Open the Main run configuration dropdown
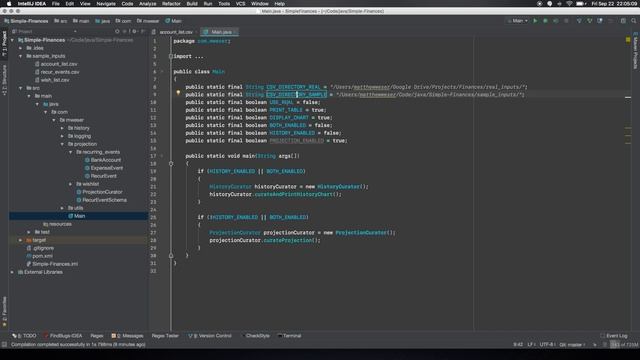The width and height of the screenshot is (640, 360). click(518, 20)
